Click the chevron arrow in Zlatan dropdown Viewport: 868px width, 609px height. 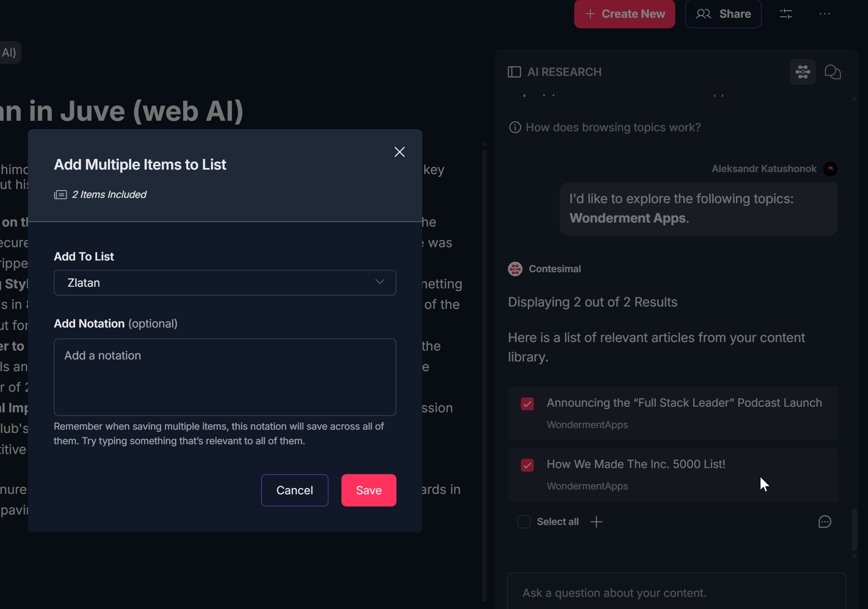pyautogui.click(x=379, y=282)
